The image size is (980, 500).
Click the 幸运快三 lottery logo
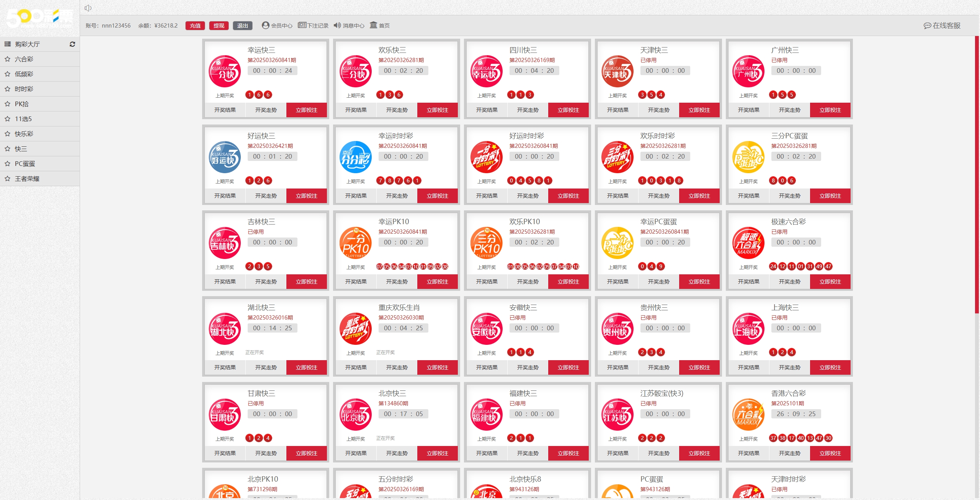pos(225,71)
